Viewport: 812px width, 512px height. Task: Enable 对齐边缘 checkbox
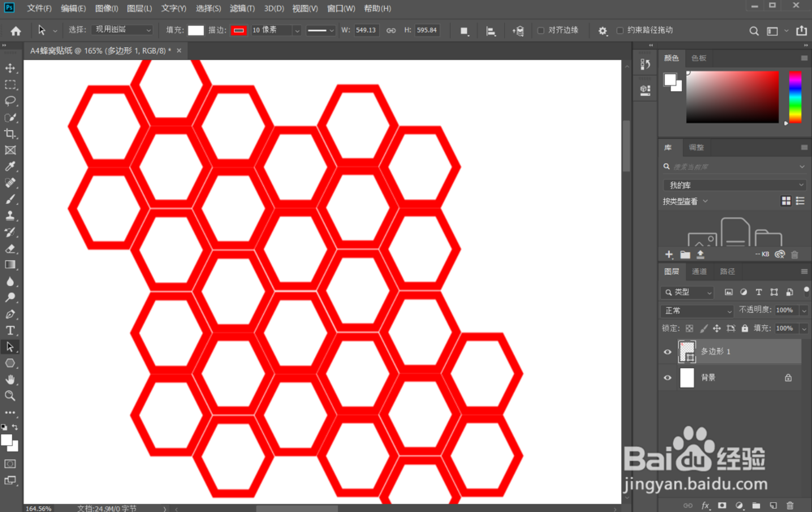(x=541, y=31)
